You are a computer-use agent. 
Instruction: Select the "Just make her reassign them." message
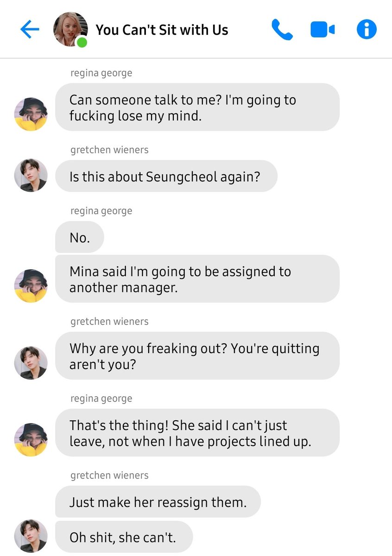pos(158,502)
